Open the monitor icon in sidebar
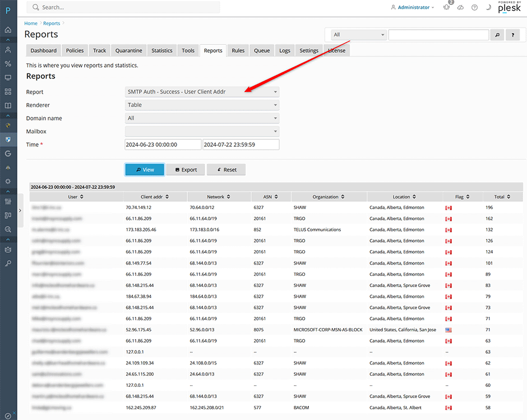This screenshot has width=527, height=420. (x=8, y=78)
